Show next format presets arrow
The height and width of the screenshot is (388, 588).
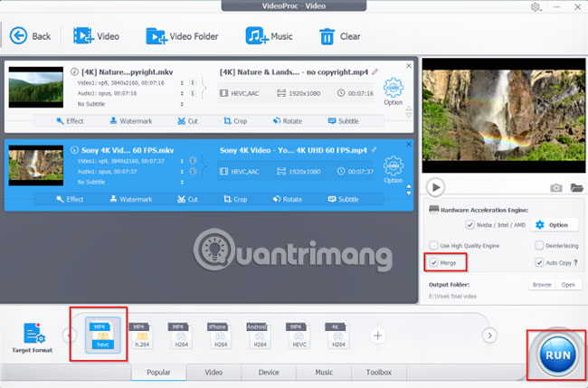[x=489, y=336]
